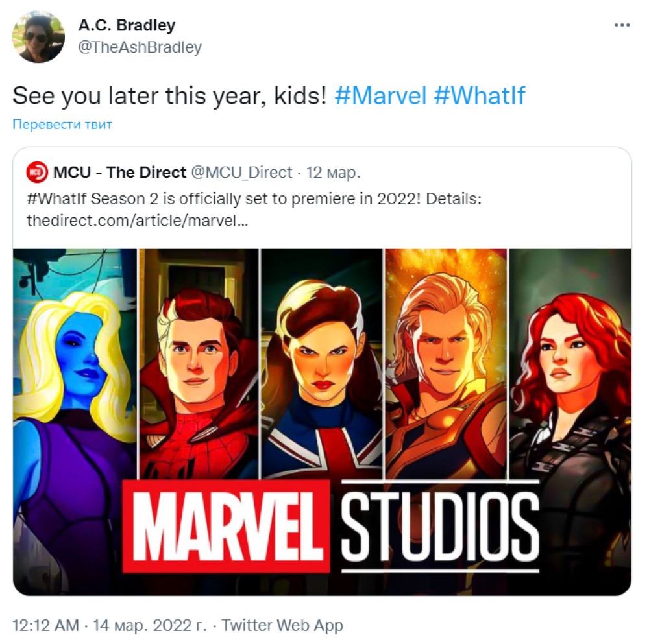Click the Captain Carter character panel
The height and width of the screenshot is (644, 649).
tap(322, 364)
